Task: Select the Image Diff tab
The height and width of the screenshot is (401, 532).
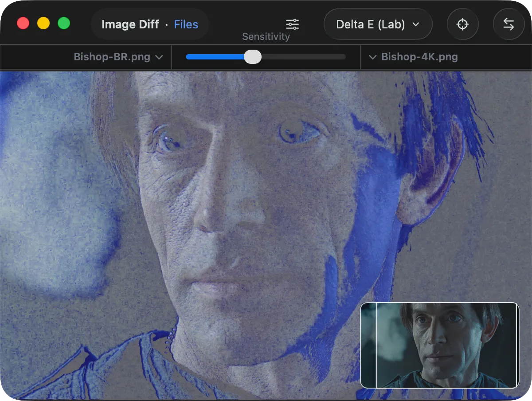Action: tap(130, 24)
